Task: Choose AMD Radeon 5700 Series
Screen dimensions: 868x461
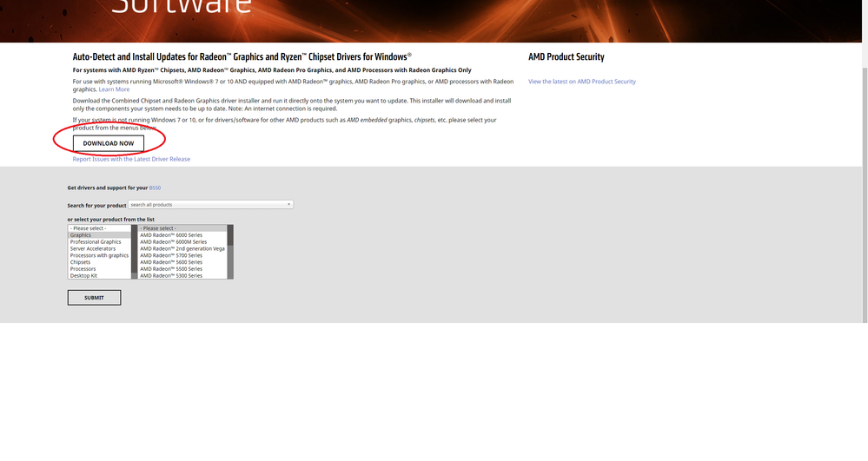Action: [182, 256]
